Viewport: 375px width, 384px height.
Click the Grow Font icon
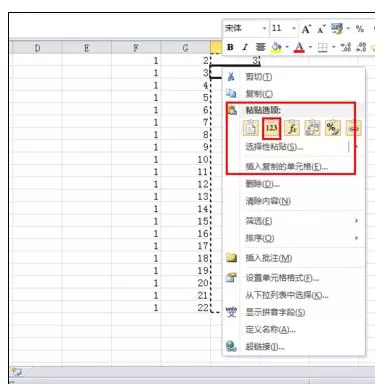click(306, 29)
